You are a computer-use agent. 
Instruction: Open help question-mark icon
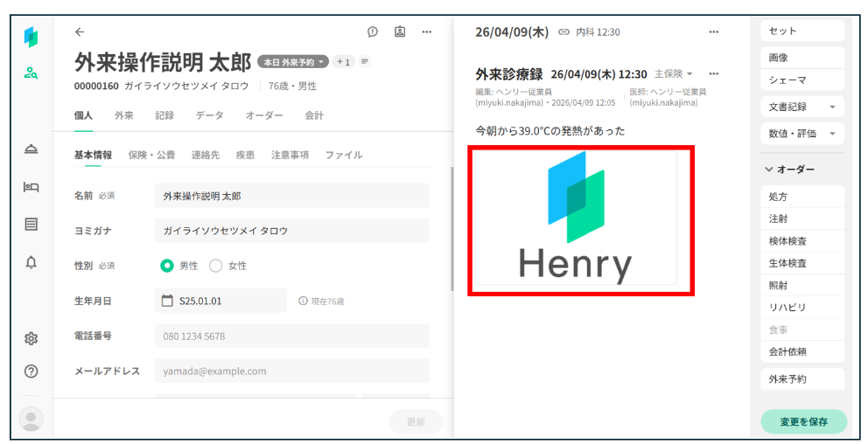31,371
